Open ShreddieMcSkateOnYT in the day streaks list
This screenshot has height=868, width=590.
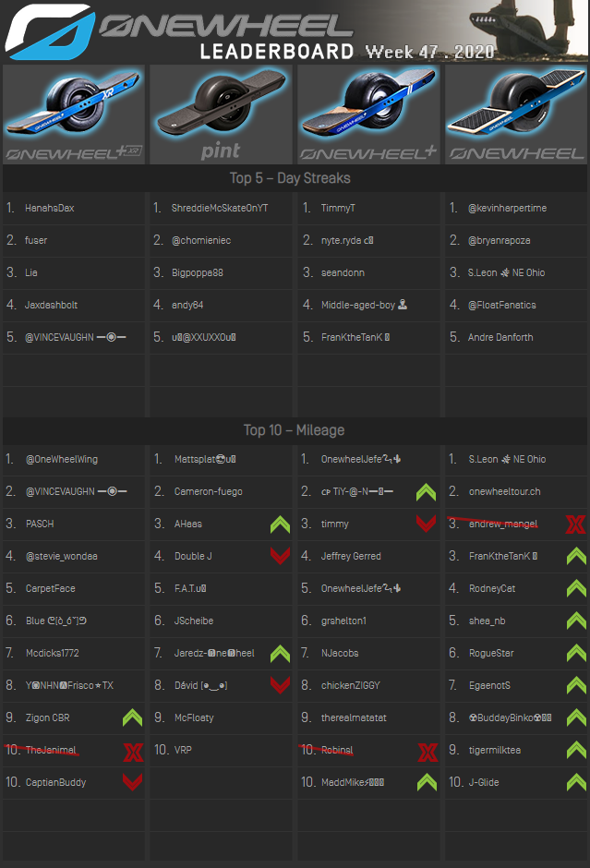[x=220, y=208]
